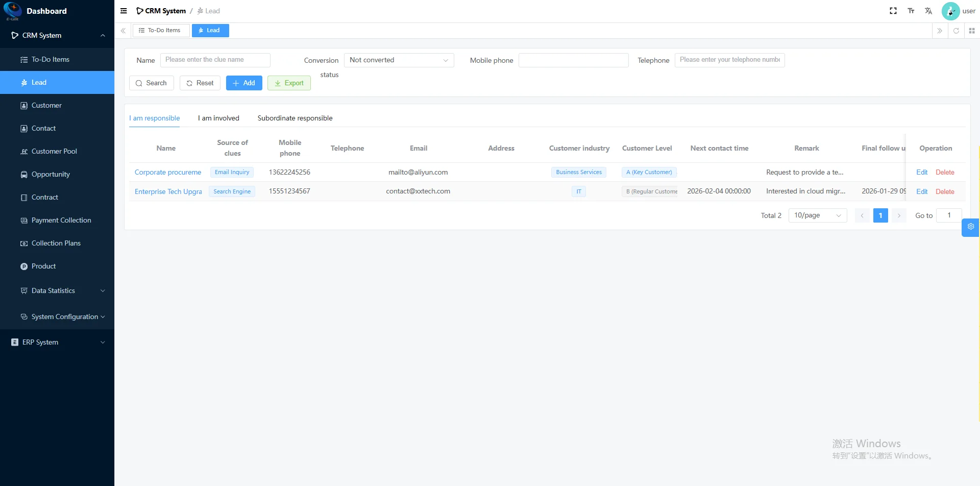The height and width of the screenshot is (486, 980).
Task: Click the mailto@aliyun.com email cell
Action: coord(418,172)
